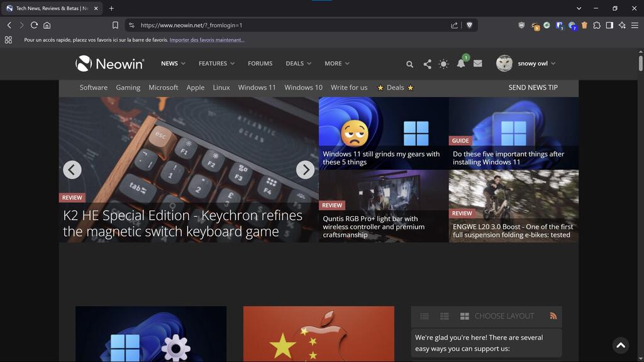Open the grey shield extension icon

coord(521,25)
